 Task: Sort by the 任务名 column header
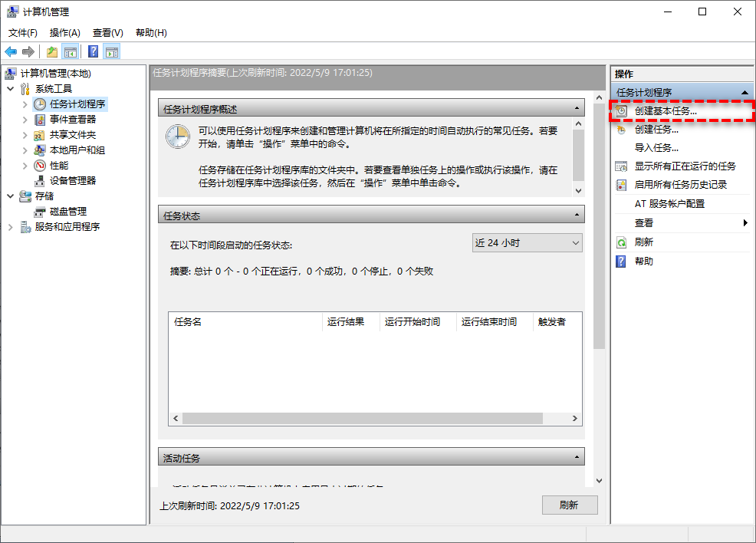coord(245,321)
